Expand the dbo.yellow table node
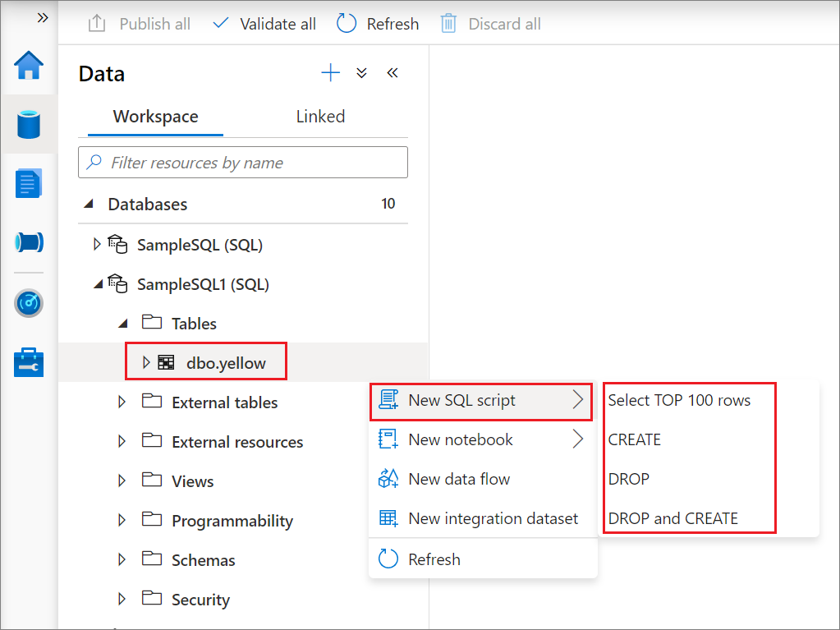 (146, 362)
